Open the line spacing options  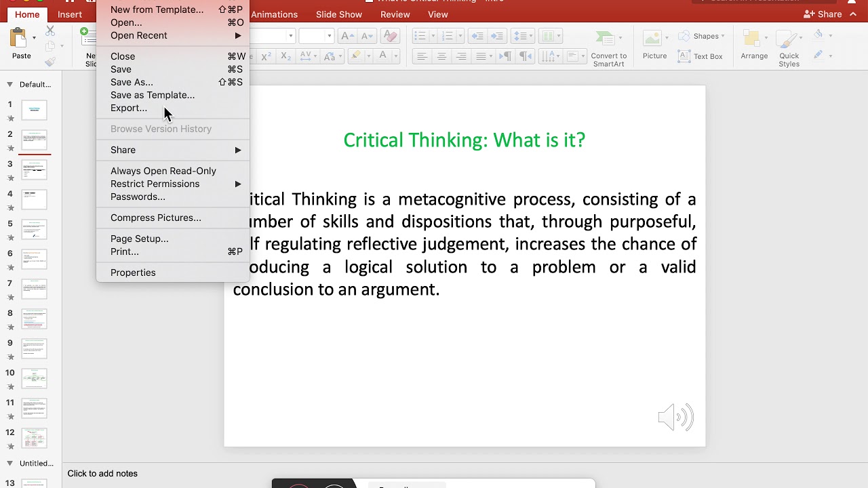pos(522,36)
